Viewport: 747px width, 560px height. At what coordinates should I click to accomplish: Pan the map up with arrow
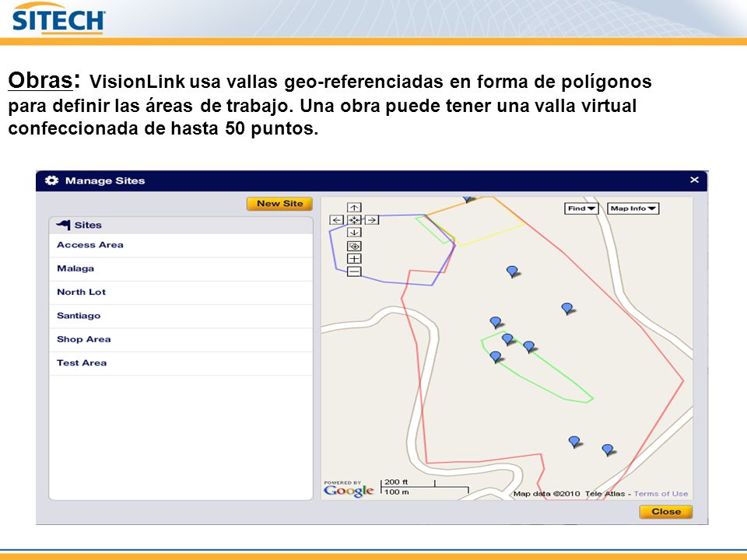click(354, 208)
